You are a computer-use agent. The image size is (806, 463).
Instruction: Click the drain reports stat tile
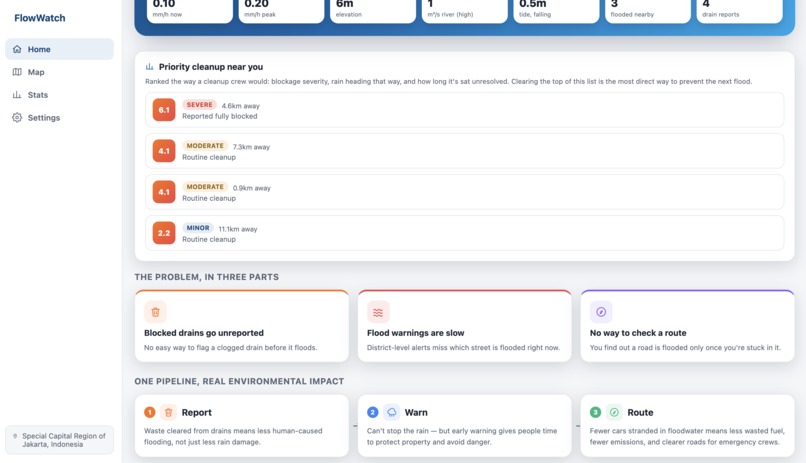pos(739,10)
